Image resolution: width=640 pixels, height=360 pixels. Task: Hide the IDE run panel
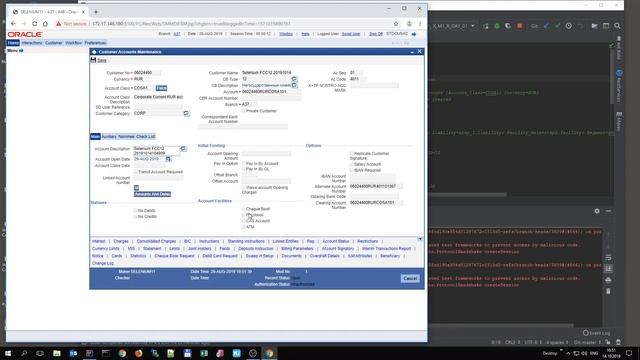(608, 211)
